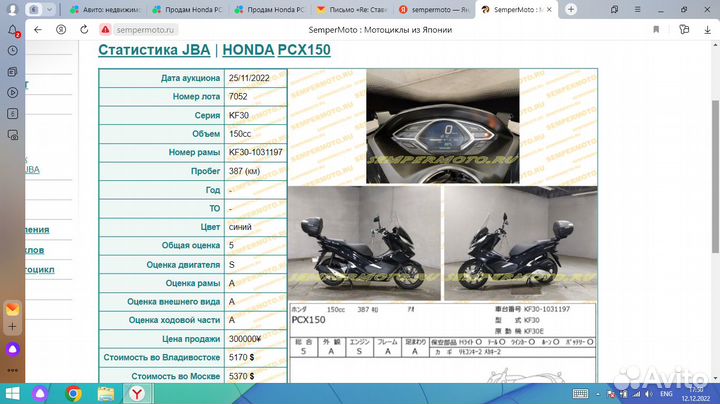This screenshot has height=404, width=720.
Task: Open history clock icon in sidebar
Action: [x=13, y=50]
